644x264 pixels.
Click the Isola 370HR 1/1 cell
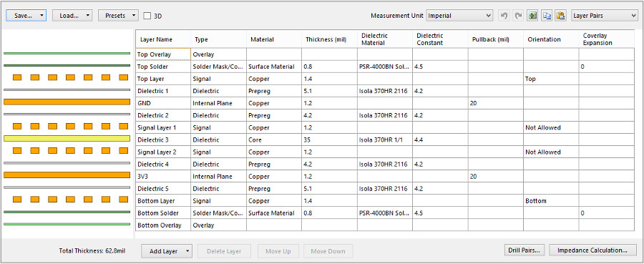(x=385, y=140)
